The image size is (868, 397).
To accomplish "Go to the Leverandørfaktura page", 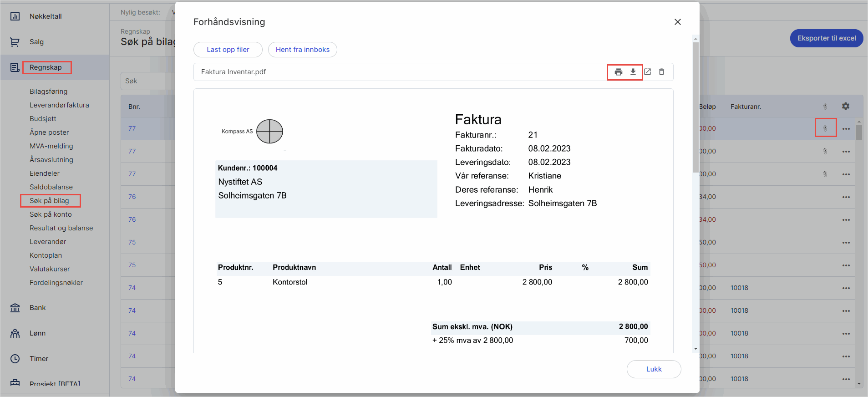I will pyautogui.click(x=59, y=105).
